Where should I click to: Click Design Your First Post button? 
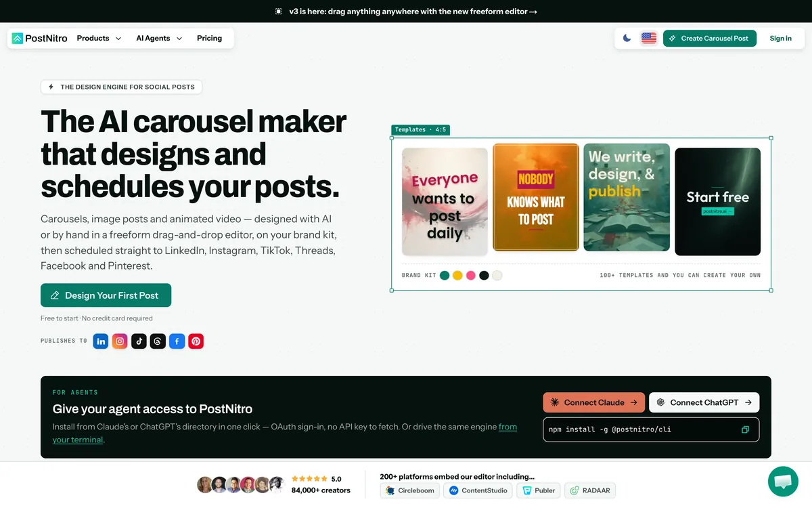106,295
